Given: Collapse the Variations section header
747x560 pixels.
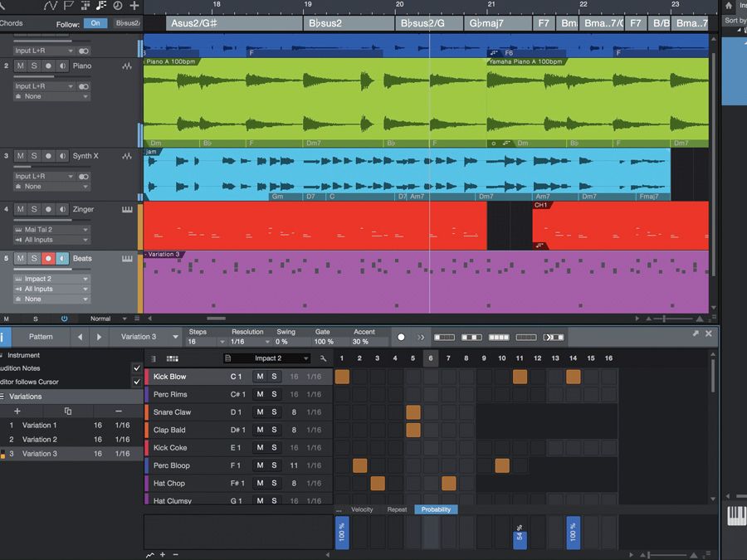Looking at the screenshot, I should (71, 397).
